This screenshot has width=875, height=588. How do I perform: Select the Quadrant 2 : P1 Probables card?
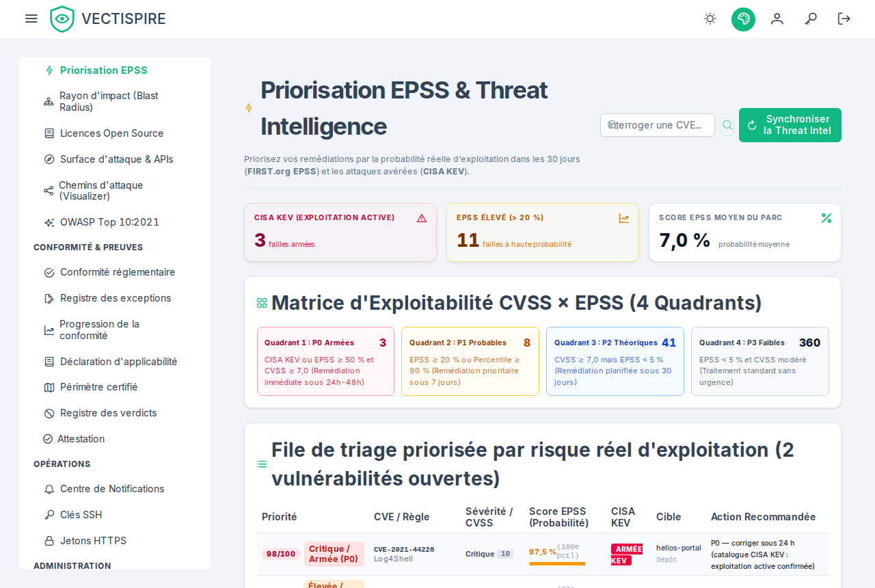(x=470, y=361)
